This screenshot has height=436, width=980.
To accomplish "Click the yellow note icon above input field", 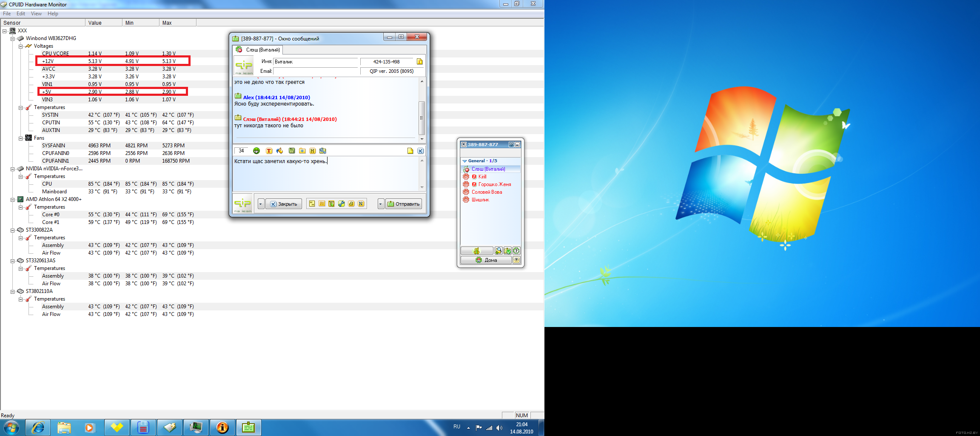I will tap(410, 151).
